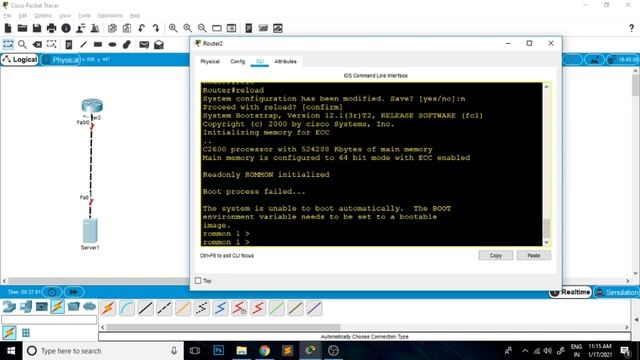
Task: Click the Fast Forward Time button
Action: click(x=74, y=292)
